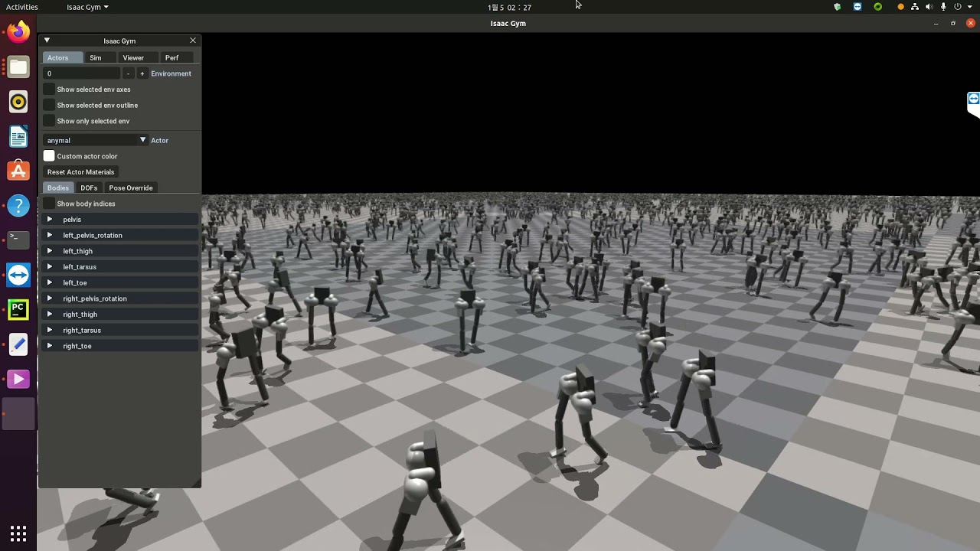Toggle Custom actor color checkbox
The height and width of the screenshot is (551, 980).
49,156
